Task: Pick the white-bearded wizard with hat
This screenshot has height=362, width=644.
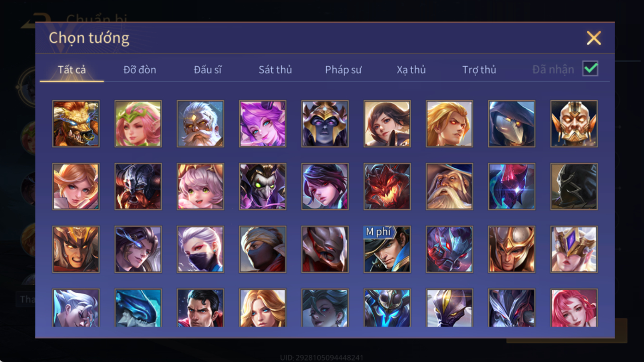Action: (x=449, y=187)
